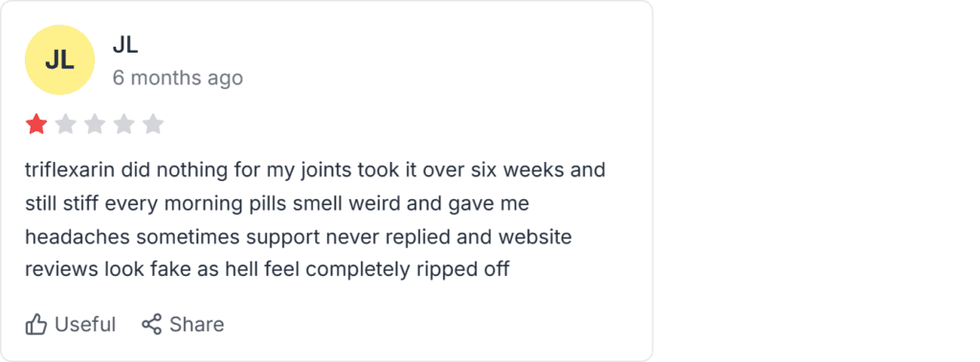The image size is (980, 362).
Task: Click the line 'reviews look fake as hell'
Action: pyautogui.click(x=268, y=270)
